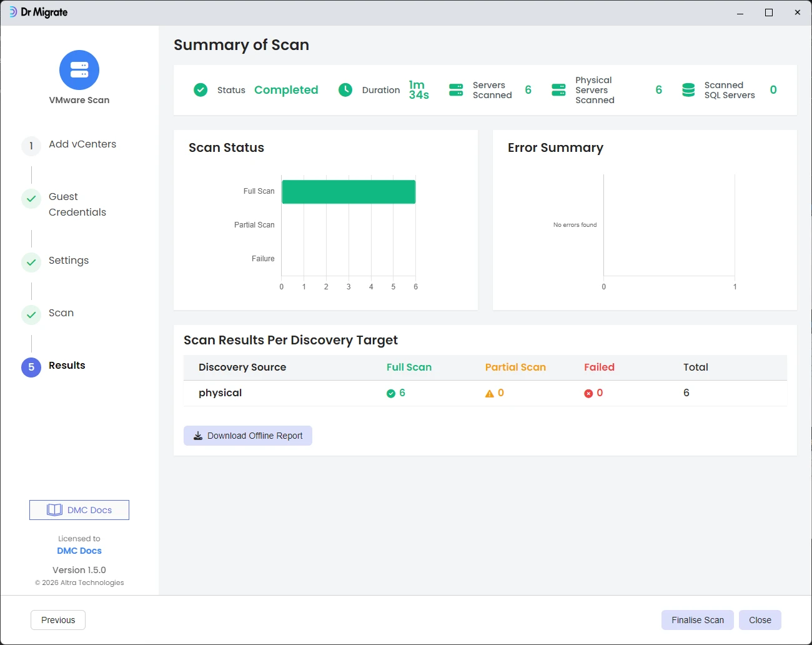This screenshot has width=812, height=645.
Task: Click the No errors found label
Action: tap(575, 225)
